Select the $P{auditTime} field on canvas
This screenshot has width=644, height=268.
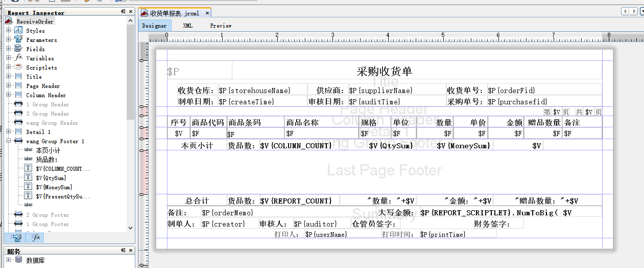click(x=397, y=101)
